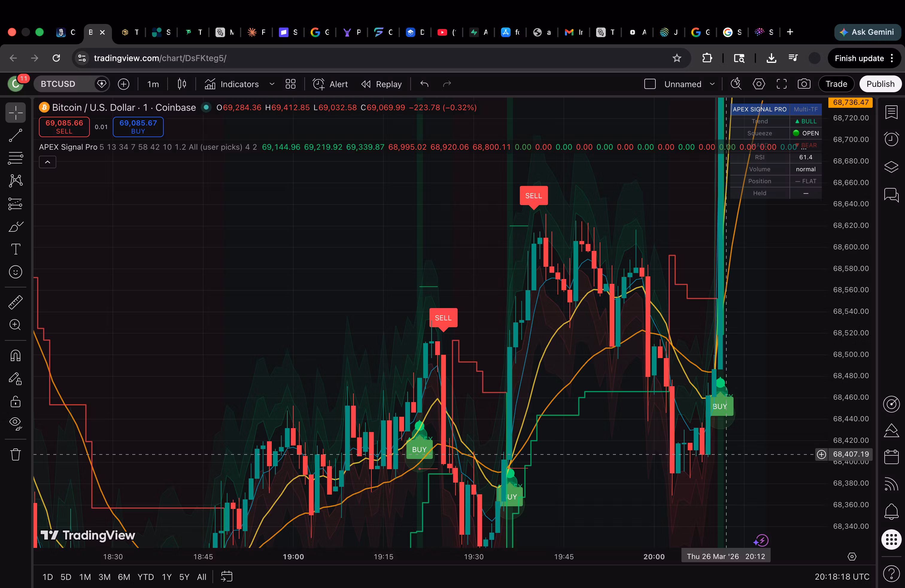
Task: Open the Object Tree panel icon
Action: 891,167
